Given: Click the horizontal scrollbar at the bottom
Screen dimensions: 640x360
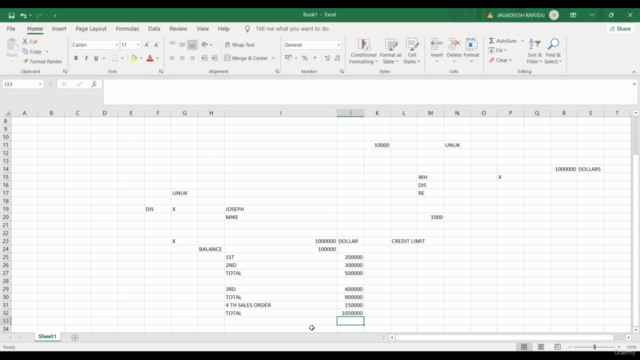Looking at the screenshot, I should pyautogui.click(x=505, y=338).
